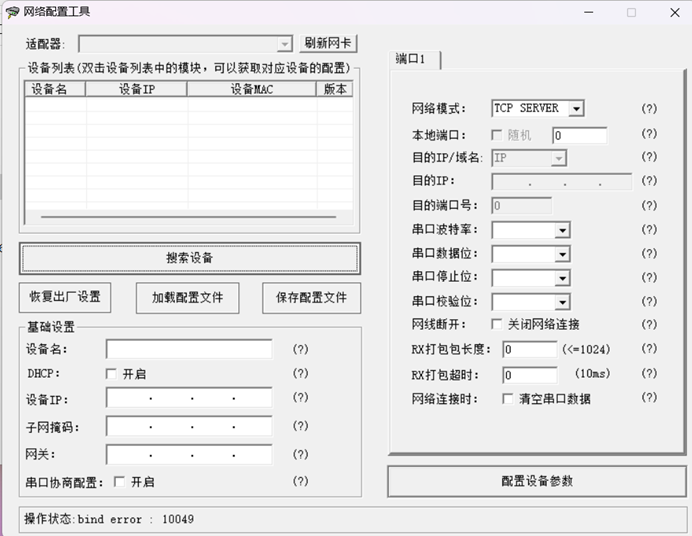
Task: Click the (?) help beside 设备名 field
Action: (300, 350)
